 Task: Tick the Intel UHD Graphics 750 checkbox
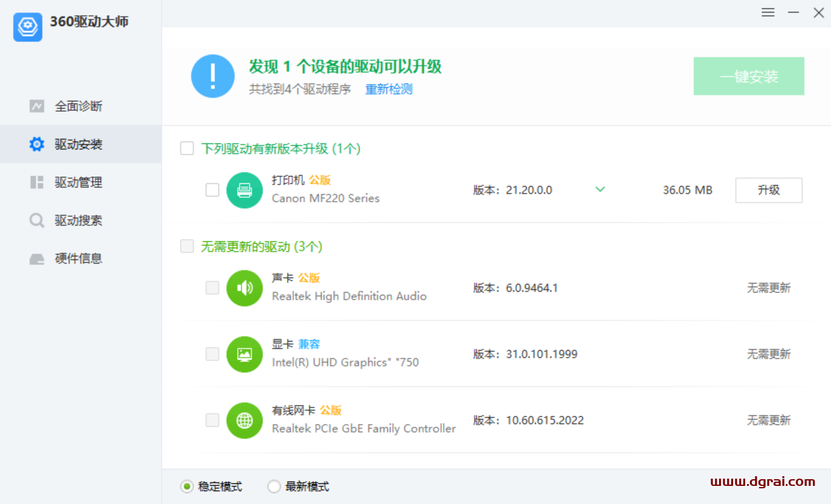[212, 354]
